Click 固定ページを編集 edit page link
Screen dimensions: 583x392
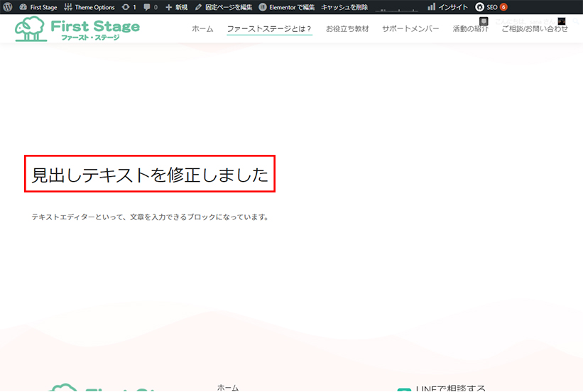pyautogui.click(x=224, y=7)
